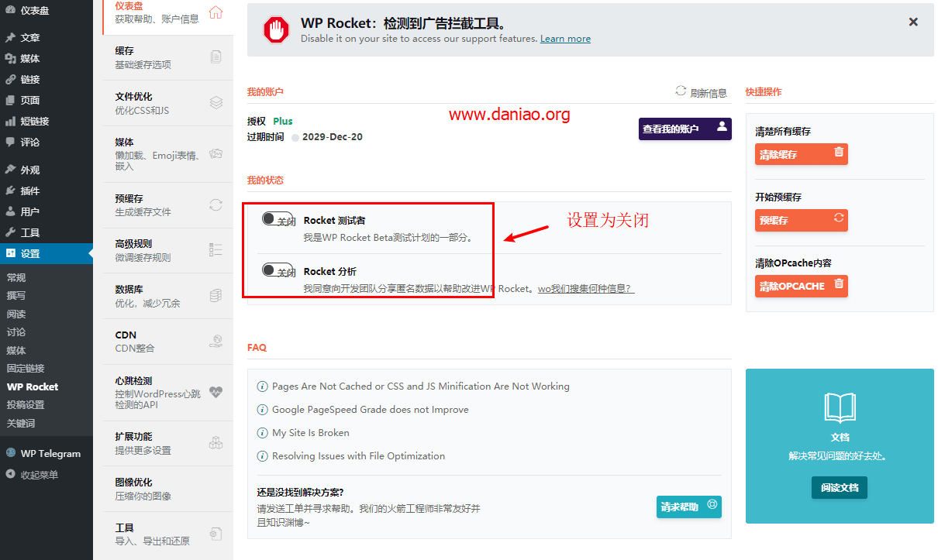
Task: Open the 数据库 database tab
Action: [167, 296]
